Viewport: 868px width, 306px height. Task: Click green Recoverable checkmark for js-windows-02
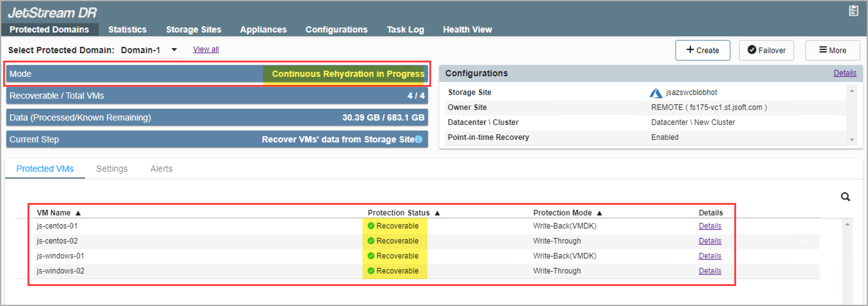[371, 271]
